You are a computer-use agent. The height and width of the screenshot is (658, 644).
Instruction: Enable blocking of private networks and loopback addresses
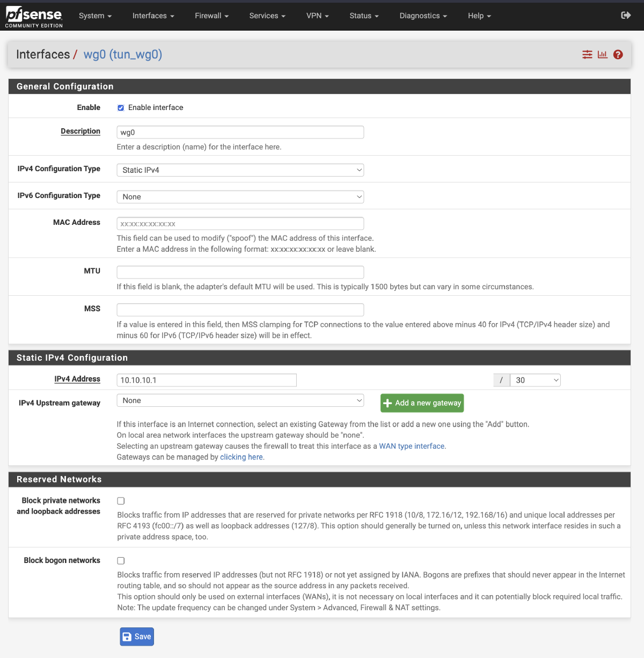pos(120,500)
